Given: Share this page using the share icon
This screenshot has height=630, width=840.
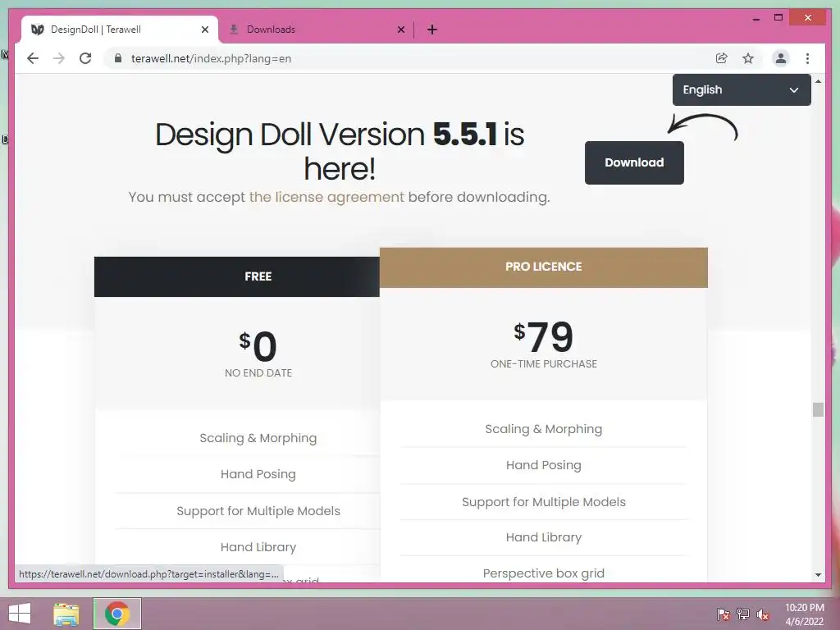Looking at the screenshot, I should point(722,58).
